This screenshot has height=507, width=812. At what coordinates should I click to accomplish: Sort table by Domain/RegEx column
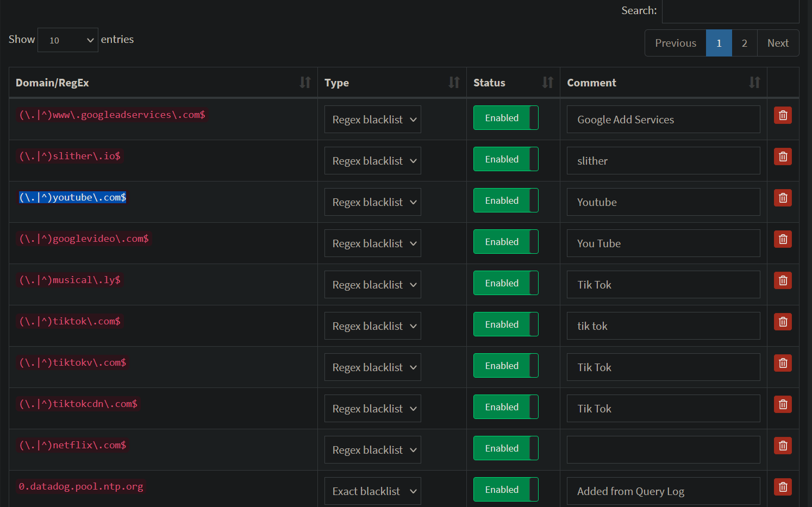pos(163,83)
